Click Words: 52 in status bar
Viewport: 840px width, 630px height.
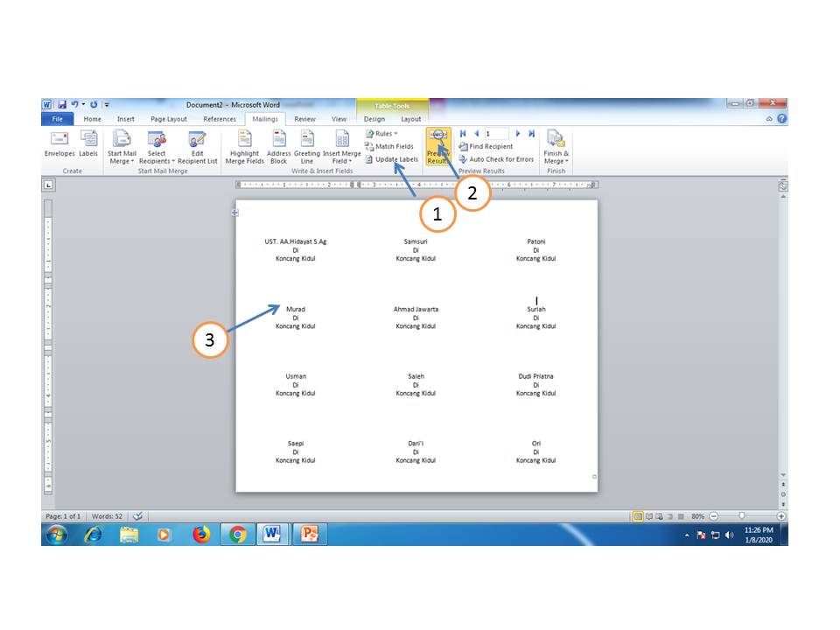click(107, 516)
